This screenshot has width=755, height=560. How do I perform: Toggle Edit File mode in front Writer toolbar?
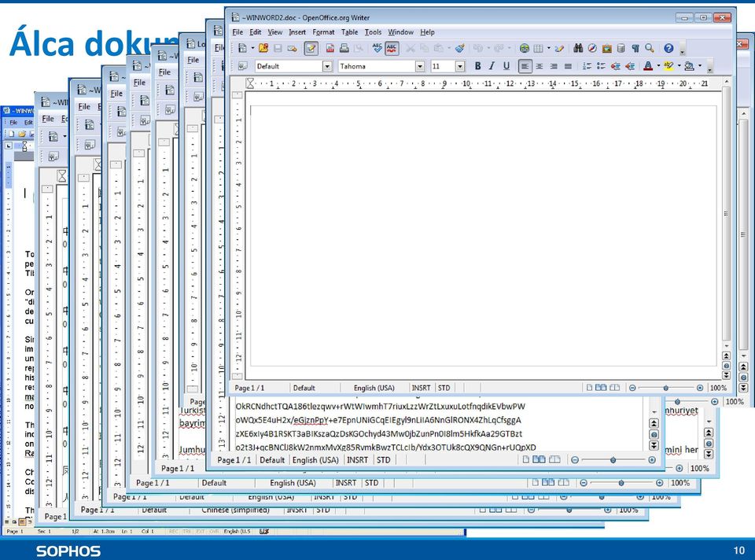pyautogui.click(x=311, y=48)
